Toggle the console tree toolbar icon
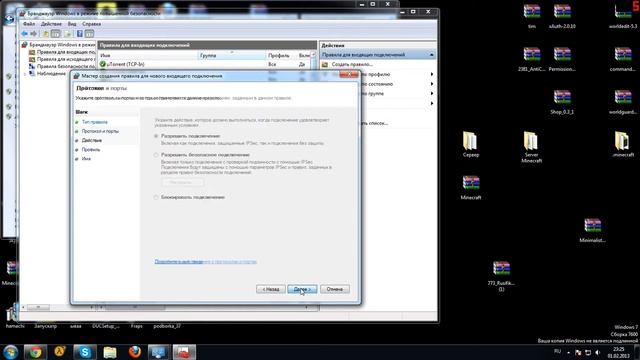 click(56, 34)
